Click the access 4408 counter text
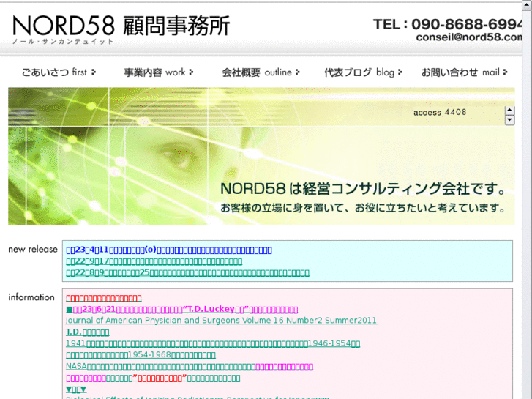The width and height of the screenshot is (532, 399). (x=440, y=113)
